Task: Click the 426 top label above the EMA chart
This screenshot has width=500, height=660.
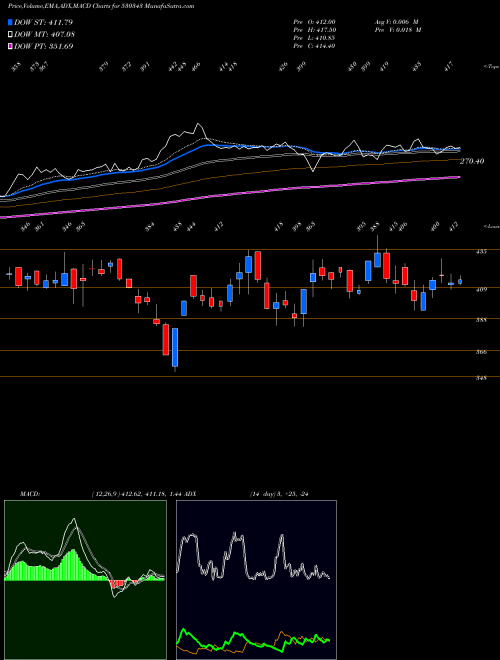Action: point(284,67)
